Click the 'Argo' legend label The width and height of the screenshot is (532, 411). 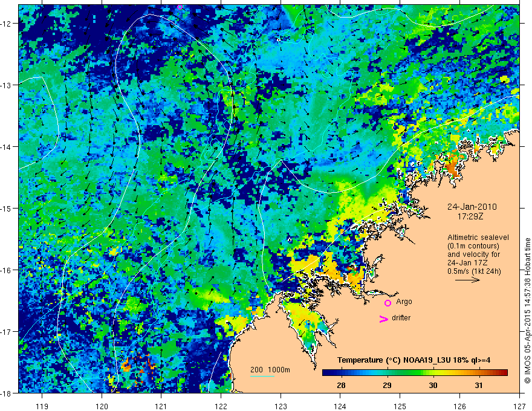coord(404,302)
